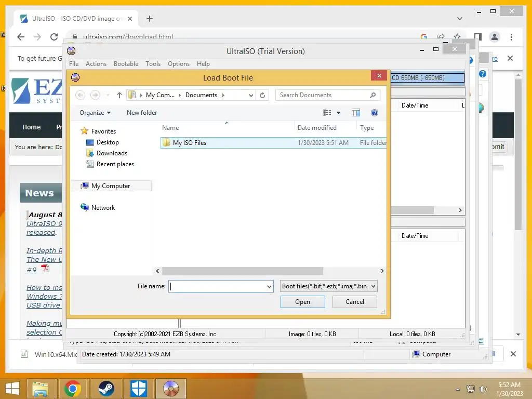Open the File name history dropdown arrow
The image size is (532, 399).
[269, 287]
